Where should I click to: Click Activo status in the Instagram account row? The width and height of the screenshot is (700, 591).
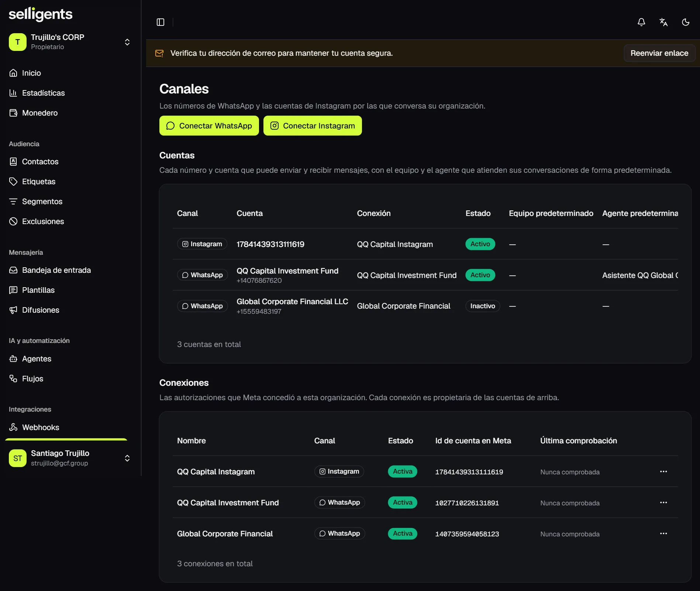pos(480,244)
